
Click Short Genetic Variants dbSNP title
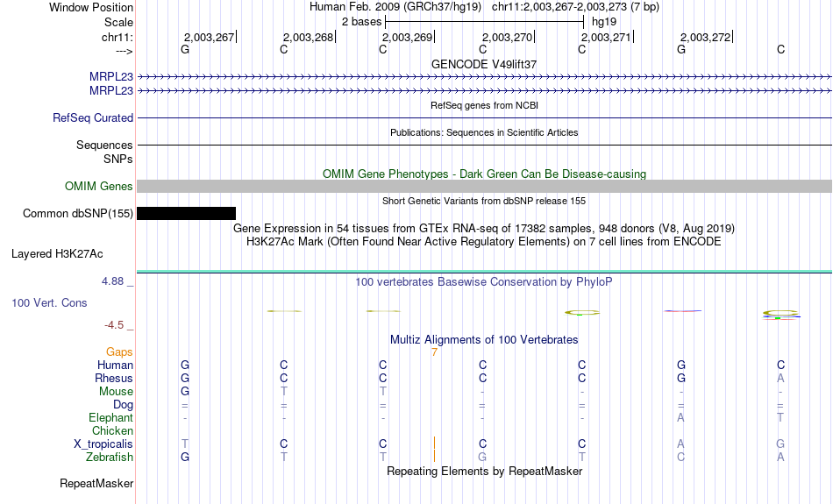coord(484,201)
